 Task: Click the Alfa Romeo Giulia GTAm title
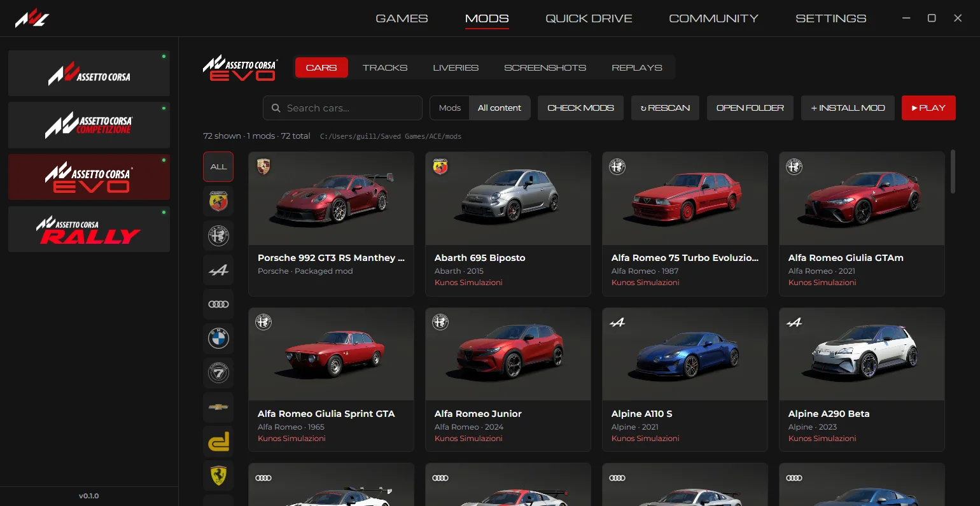846,258
